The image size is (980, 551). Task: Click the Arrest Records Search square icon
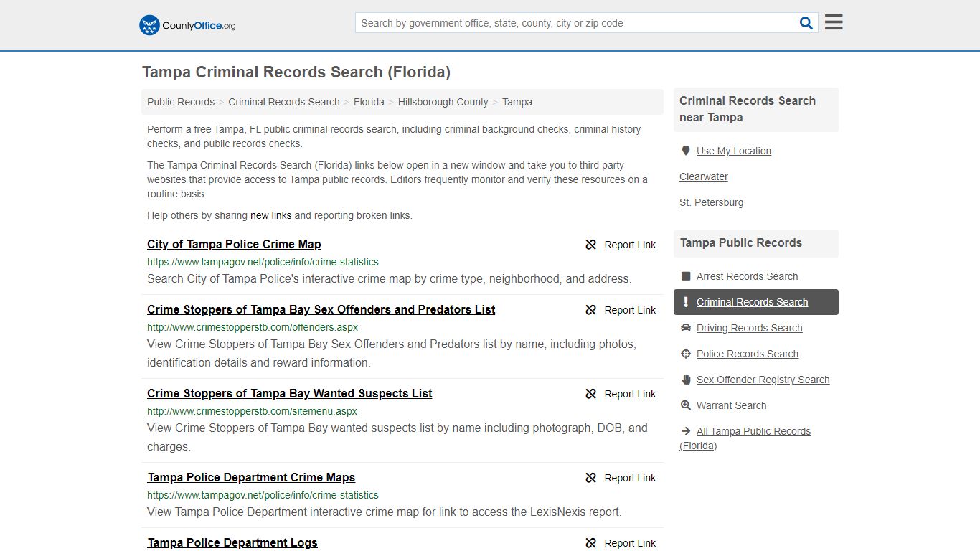[686, 276]
